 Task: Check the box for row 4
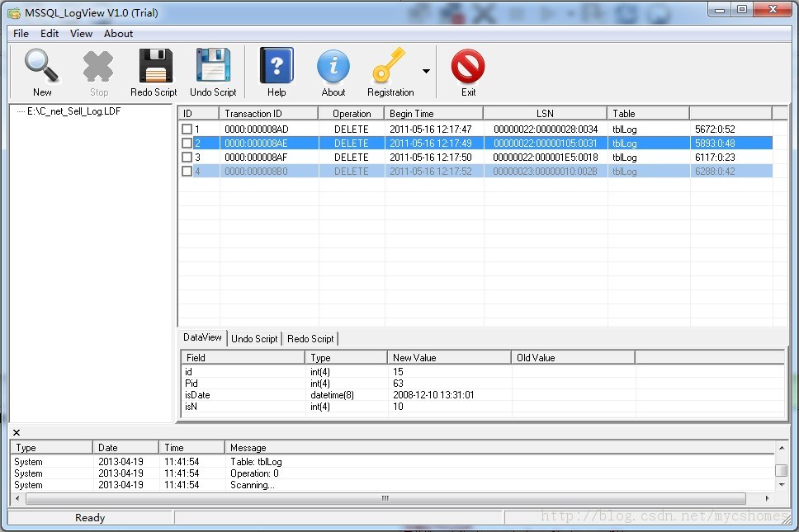(x=187, y=171)
